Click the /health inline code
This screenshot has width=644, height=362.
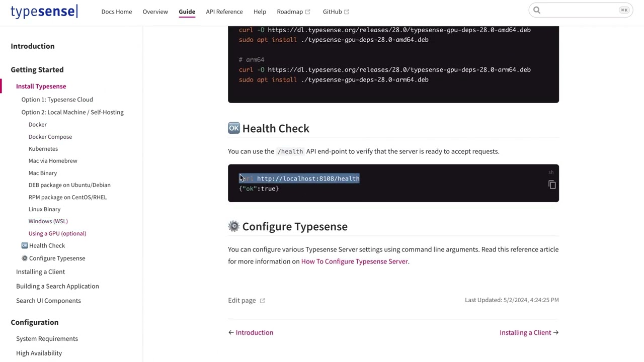pyautogui.click(x=290, y=151)
